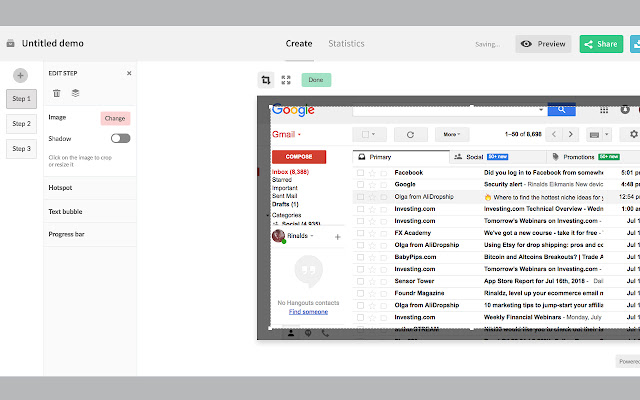Close the Edit Step panel
Viewport: 640px width, 400px height.
pos(129,73)
